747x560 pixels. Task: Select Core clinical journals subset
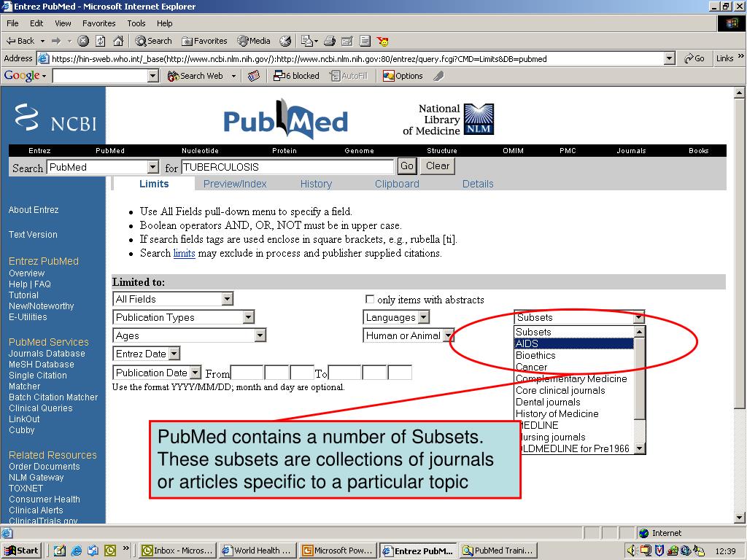pos(574,391)
